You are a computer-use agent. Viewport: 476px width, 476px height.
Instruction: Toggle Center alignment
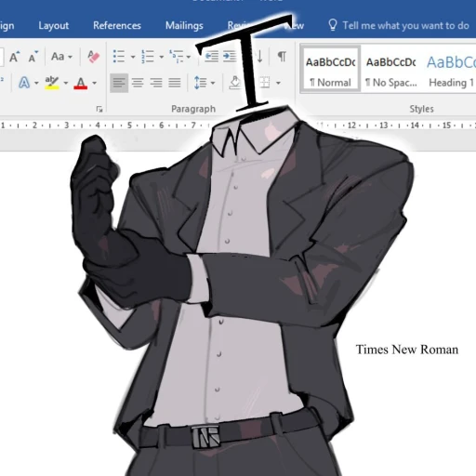click(x=138, y=83)
